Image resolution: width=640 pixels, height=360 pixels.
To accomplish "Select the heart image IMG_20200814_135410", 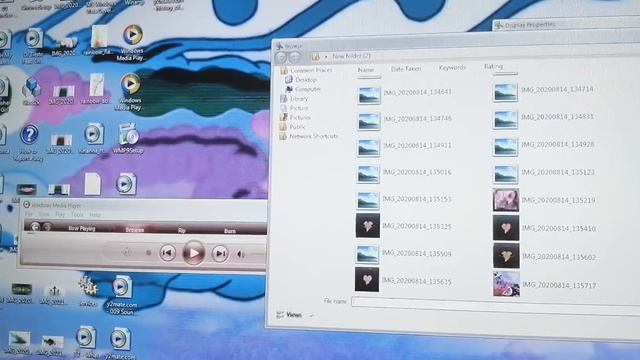I will coord(506,228).
